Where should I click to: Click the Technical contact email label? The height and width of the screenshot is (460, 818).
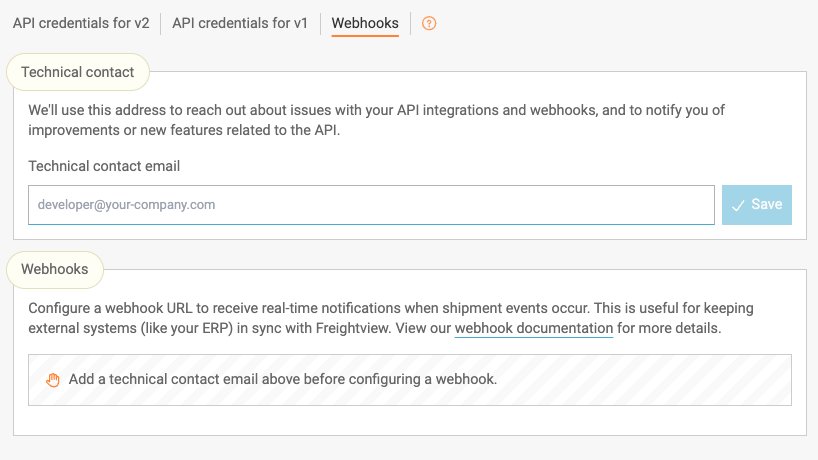(x=104, y=166)
